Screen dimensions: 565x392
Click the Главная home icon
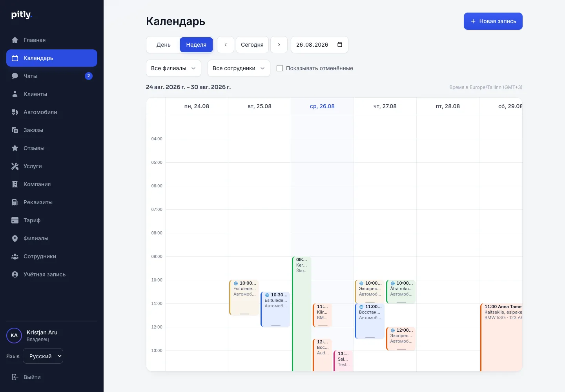click(x=15, y=40)
